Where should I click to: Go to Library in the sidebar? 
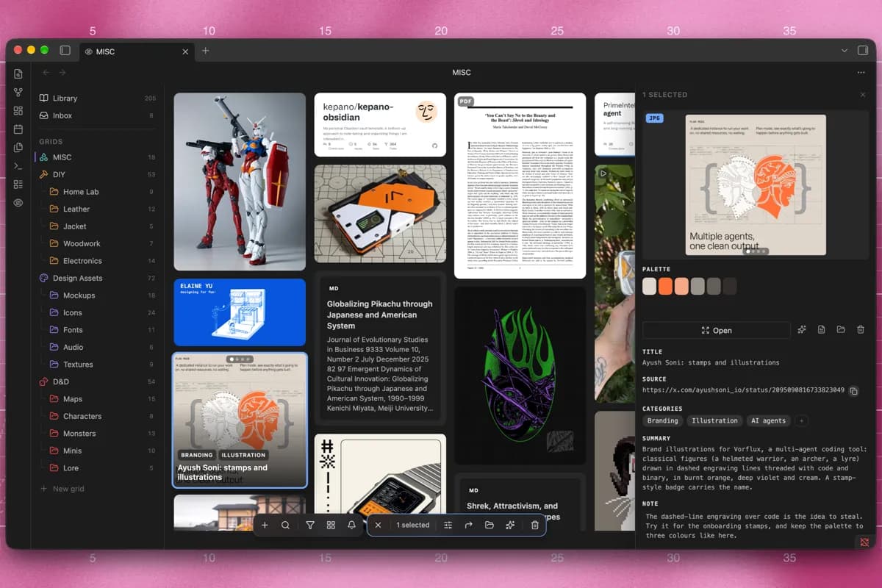click(x=98, y=98)
